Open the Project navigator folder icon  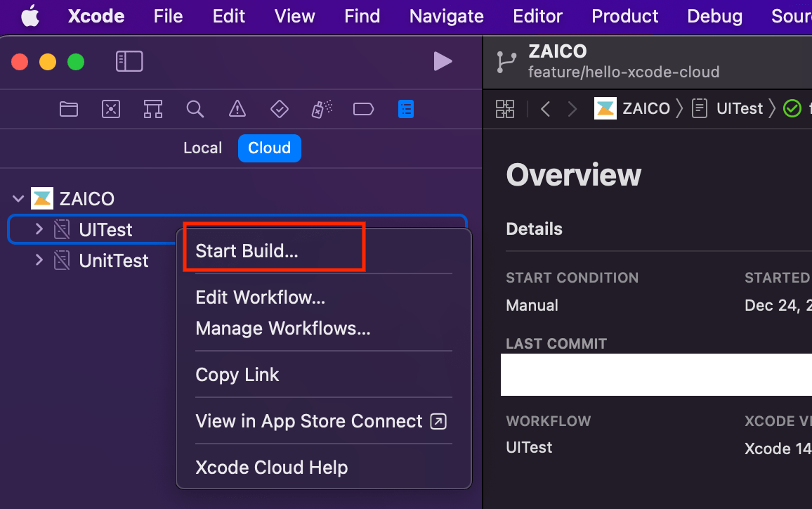click(68, 109)
